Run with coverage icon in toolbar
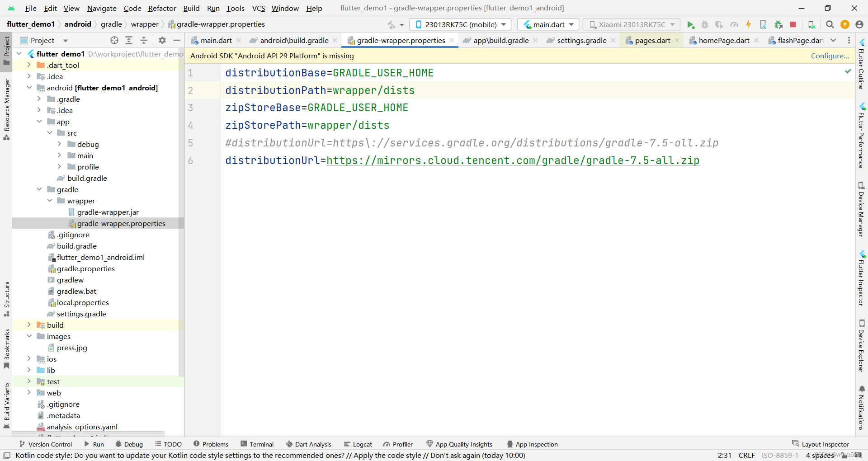Image resolution: width=868 pixels, height=461 pixels. pos(719,24)
